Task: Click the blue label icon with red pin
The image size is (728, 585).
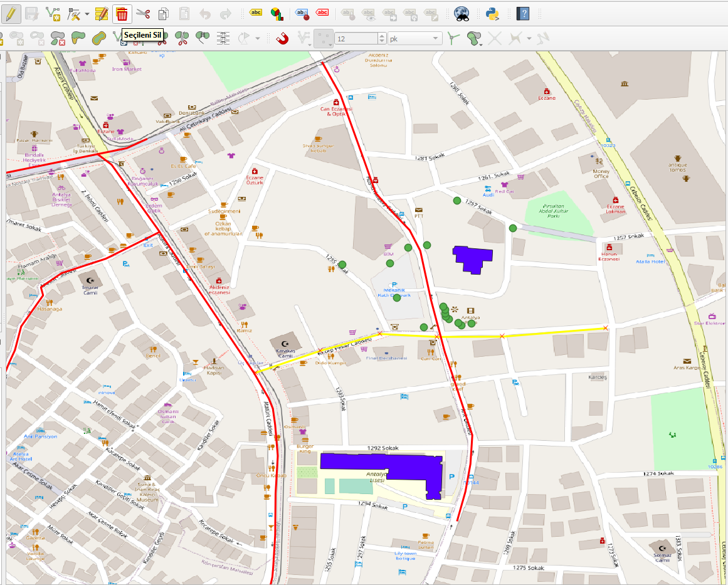Action: 302,14
